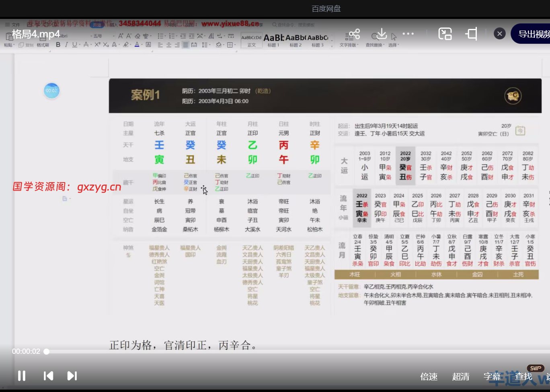Apply the 正文 style
The height and width of the screenshot is (392, 550).
coord(252,41)
